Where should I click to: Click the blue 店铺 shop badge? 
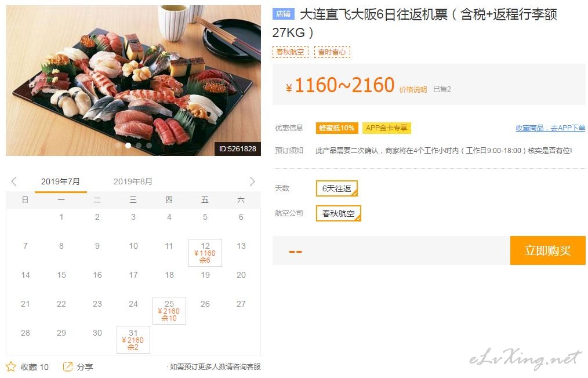point(283,14)
